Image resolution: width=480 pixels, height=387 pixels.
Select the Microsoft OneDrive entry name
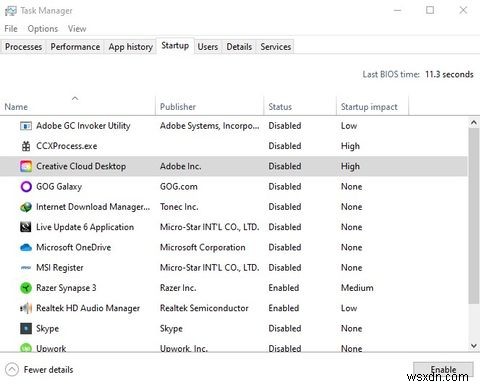click(x=74, y=248)
